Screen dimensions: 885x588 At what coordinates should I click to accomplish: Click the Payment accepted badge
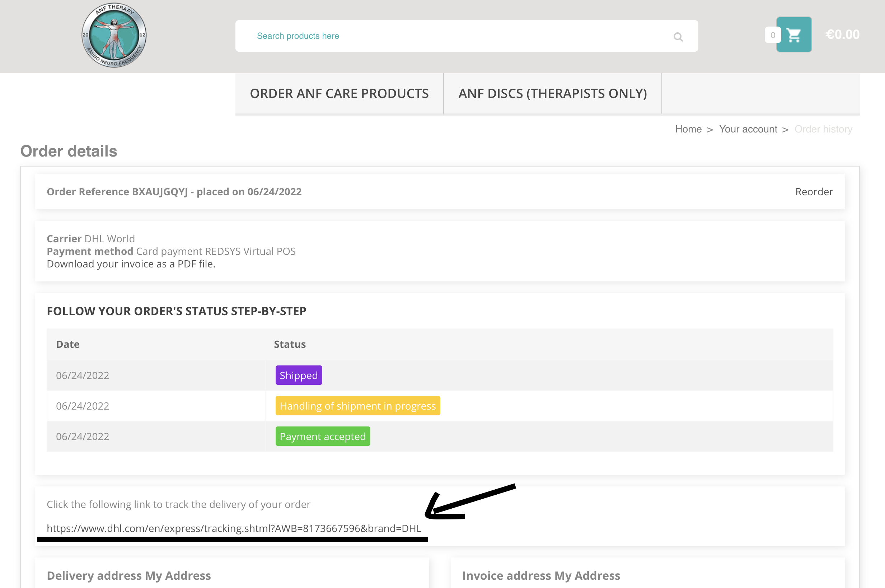[x=323, y=436]
